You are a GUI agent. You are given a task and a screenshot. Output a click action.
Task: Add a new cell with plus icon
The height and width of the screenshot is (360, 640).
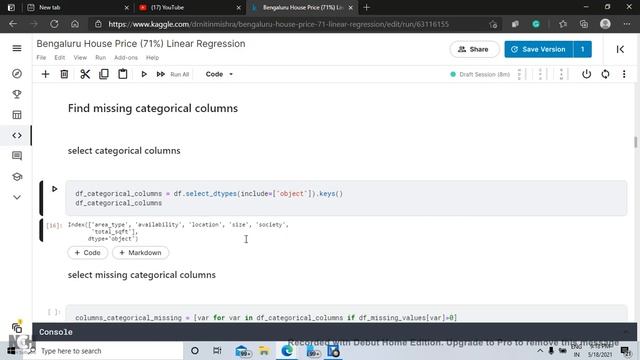(45, 74)
